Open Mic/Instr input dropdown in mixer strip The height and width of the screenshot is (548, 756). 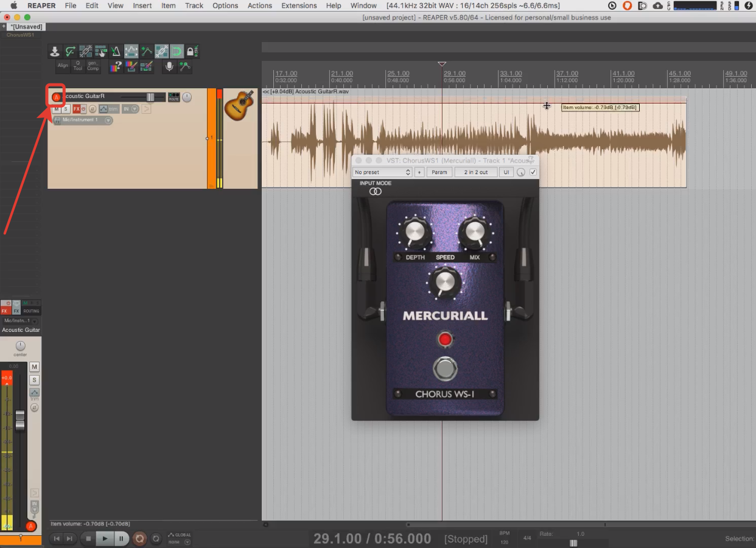(20, 321)
